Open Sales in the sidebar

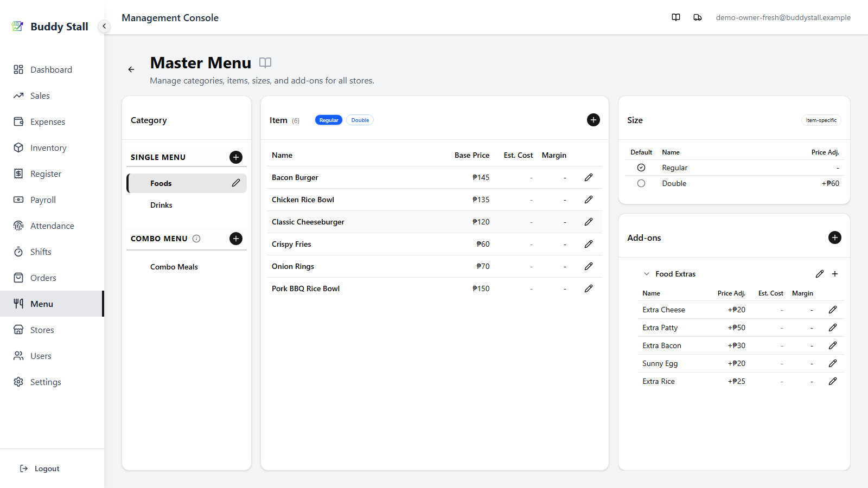52,95
